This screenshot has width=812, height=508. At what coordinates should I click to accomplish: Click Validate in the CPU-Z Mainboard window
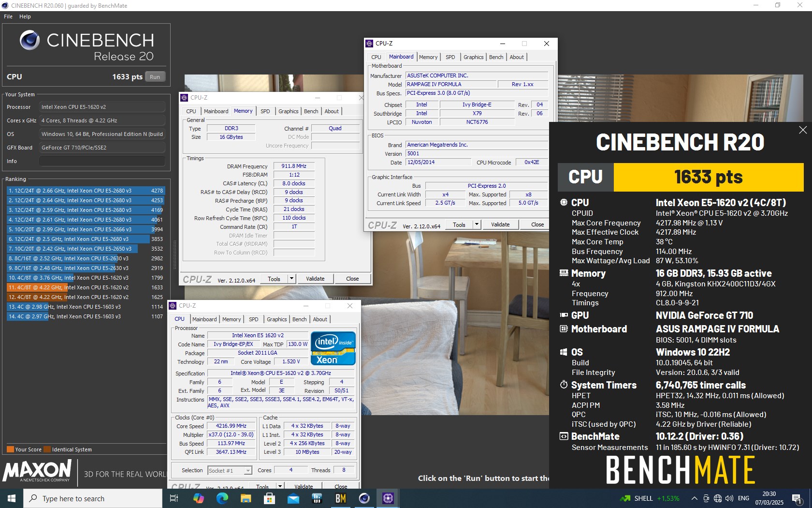point(500,224)
